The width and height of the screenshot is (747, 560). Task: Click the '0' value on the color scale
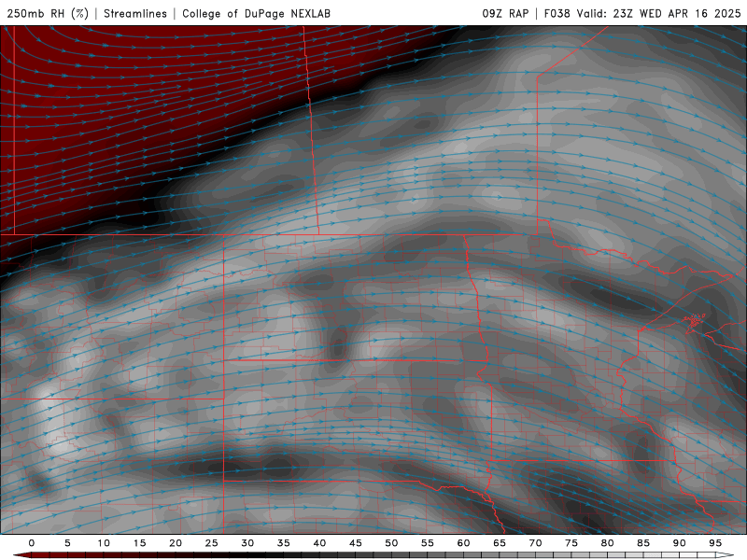pos(32,543)
